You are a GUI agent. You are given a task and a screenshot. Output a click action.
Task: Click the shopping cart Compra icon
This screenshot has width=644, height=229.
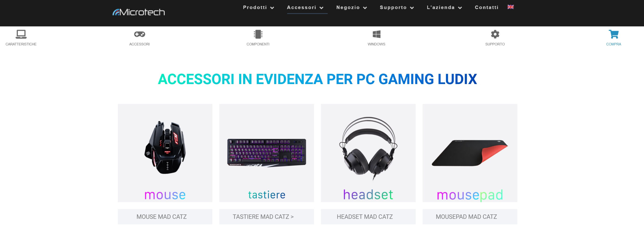click(x=614, y=34)
